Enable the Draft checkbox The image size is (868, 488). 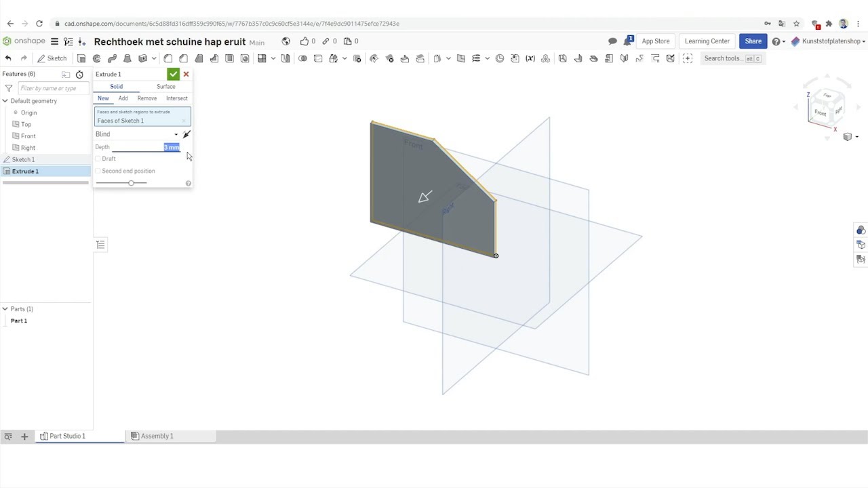[x=98, y=159]
